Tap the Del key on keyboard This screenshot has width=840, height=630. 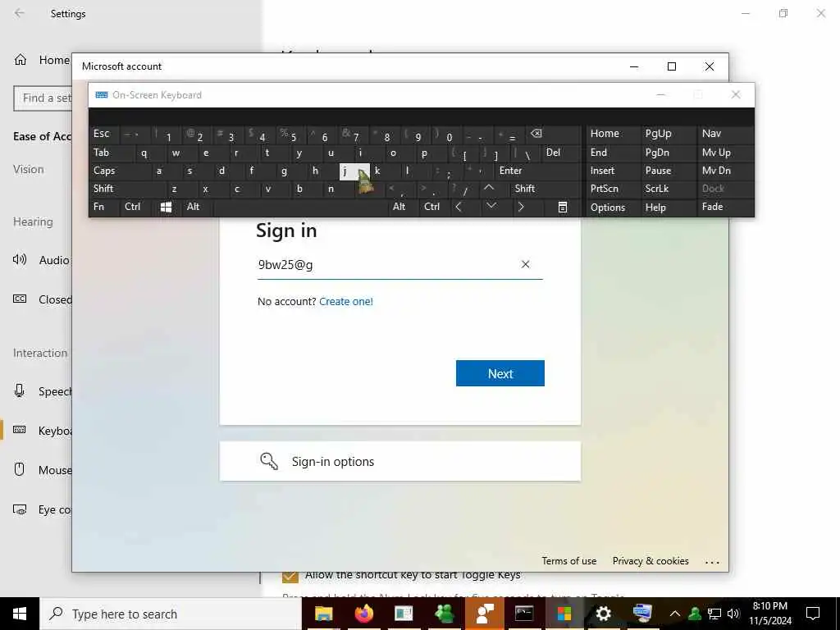pos(561,153)
